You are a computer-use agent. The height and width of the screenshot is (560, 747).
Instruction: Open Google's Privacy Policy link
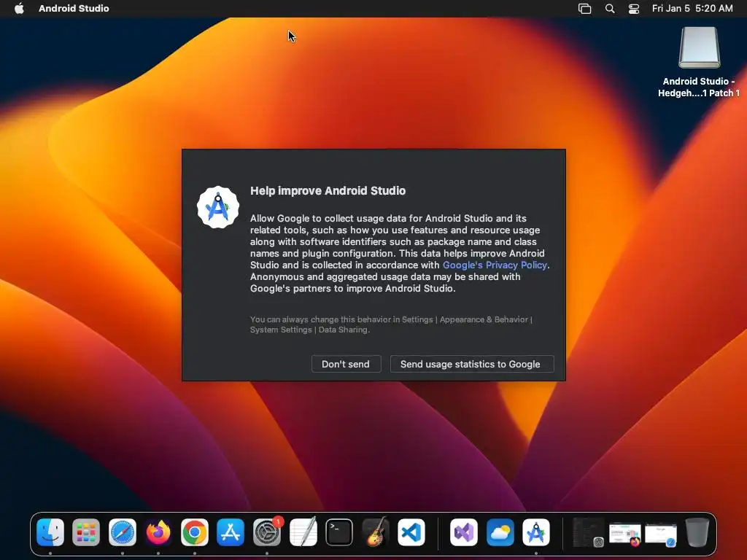495,265
